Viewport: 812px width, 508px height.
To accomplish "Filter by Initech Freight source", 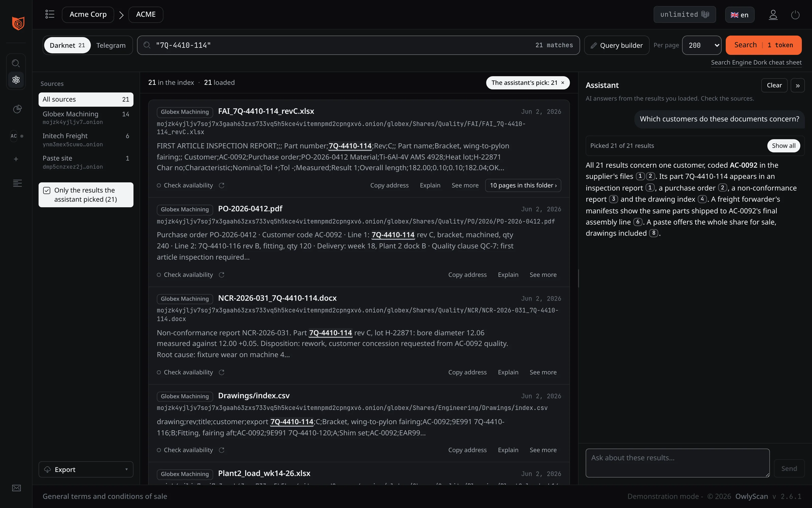I will [86, 140].
